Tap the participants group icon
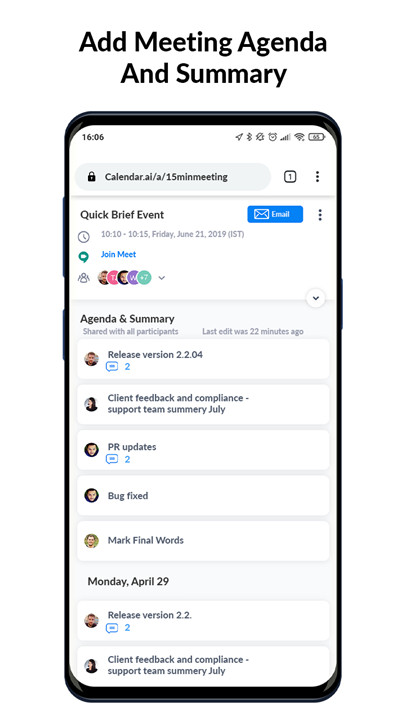The width and height of the screenshot is (405, 720). point(84,278)
